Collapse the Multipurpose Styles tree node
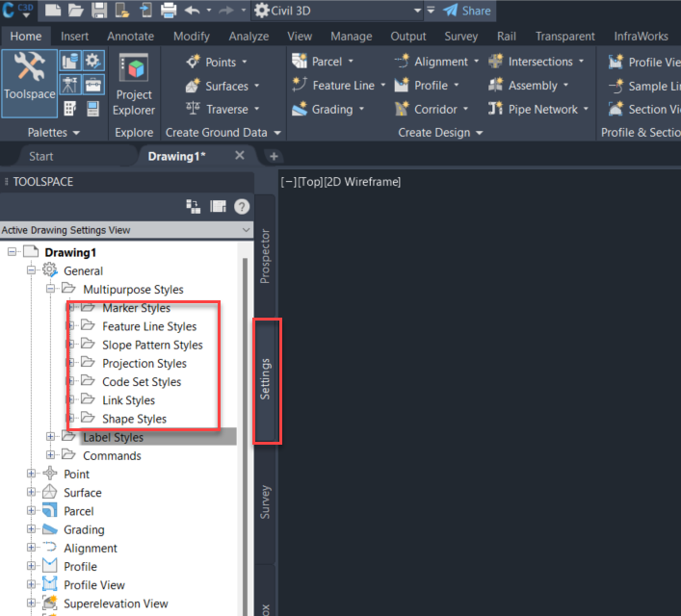The height and width of the screenshot is (616, 681). pos(50,288)
